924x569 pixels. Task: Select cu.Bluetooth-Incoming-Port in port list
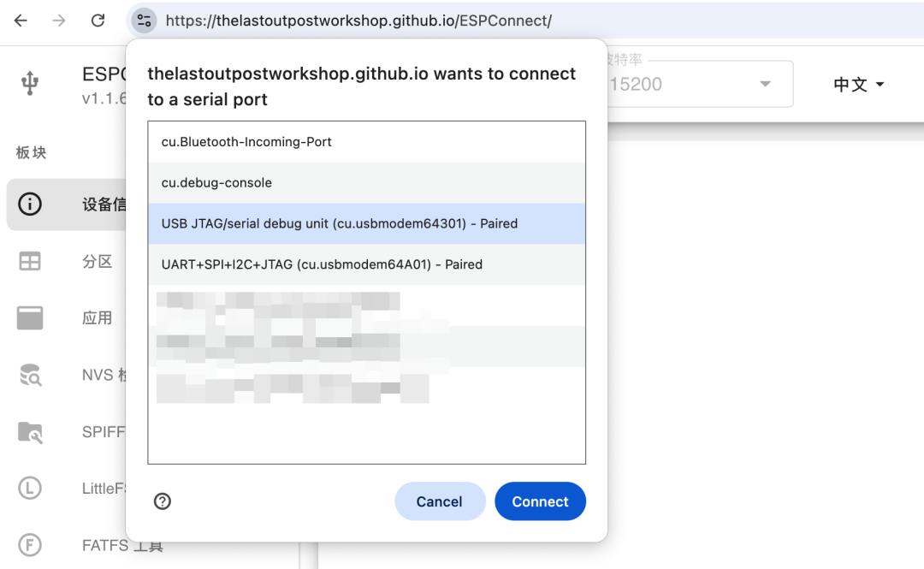pos(366,142)
